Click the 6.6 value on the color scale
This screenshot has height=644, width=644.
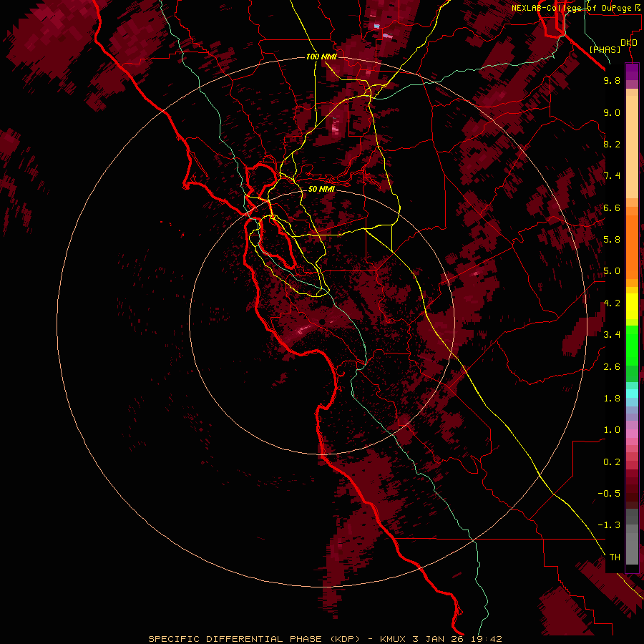point(612,208)
